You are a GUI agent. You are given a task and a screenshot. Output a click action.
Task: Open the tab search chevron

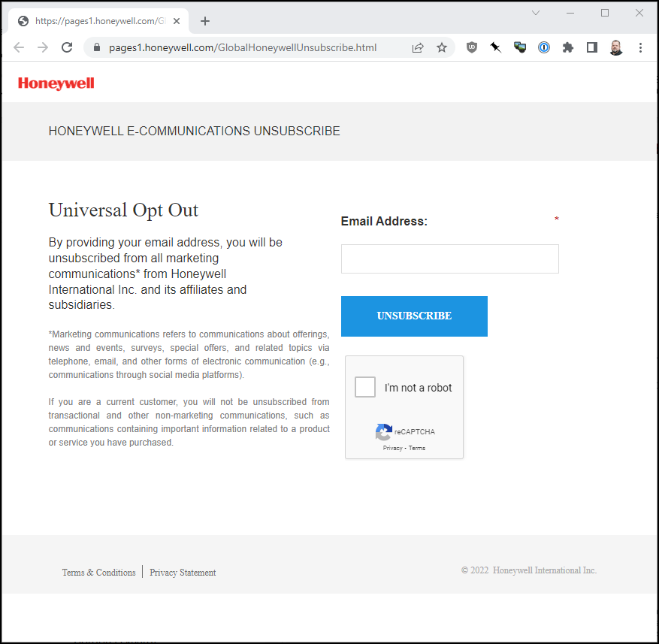click(536, 13)
